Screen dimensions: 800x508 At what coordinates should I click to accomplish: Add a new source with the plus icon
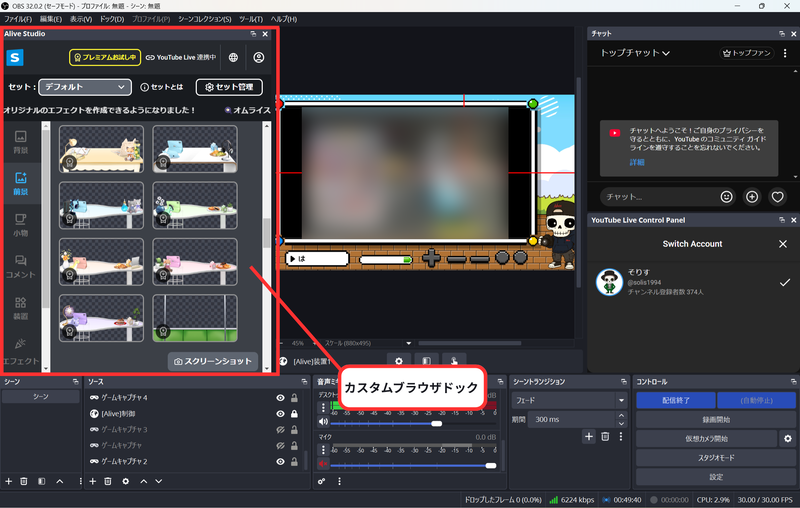[x=92, y=481]
